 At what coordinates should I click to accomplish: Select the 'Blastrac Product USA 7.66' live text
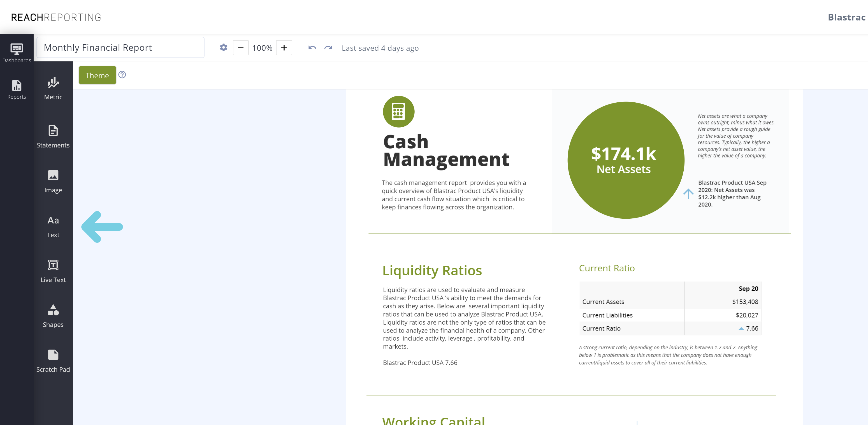[420, 363]
